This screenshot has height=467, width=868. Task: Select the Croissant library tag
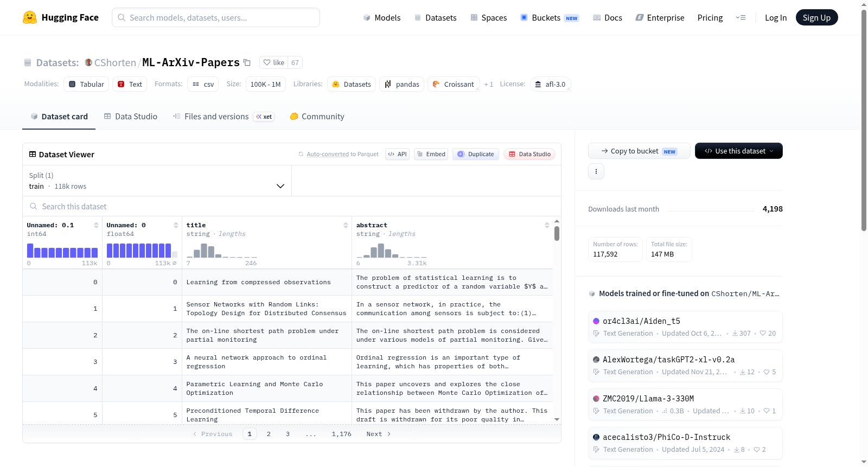tap(454, 84)
